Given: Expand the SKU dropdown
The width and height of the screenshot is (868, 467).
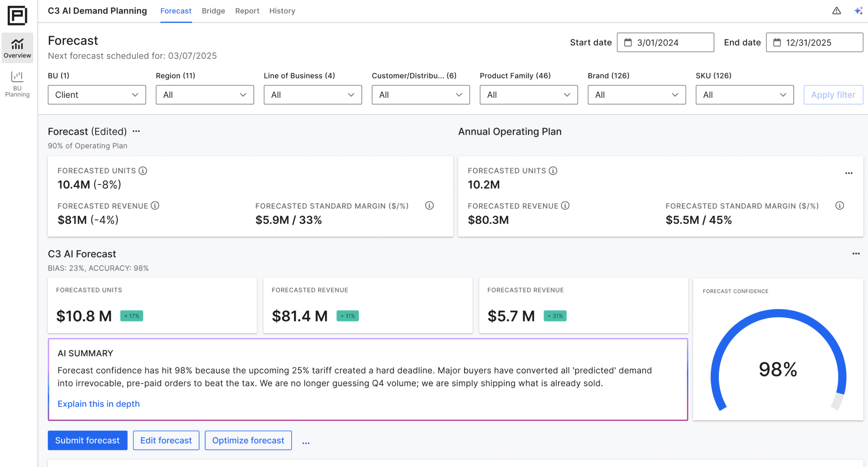Looking at the screenshot, I should (x=745, y=95).
